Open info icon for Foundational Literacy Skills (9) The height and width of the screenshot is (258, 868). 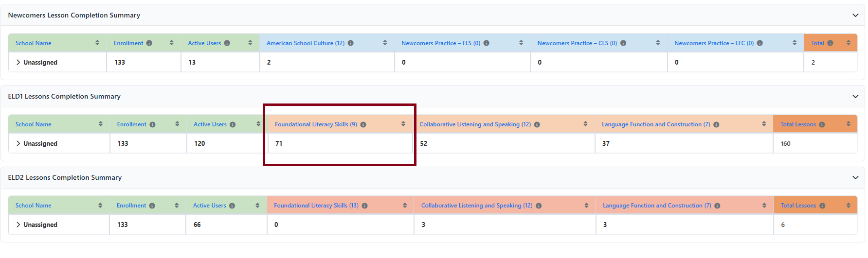(363, 125)
